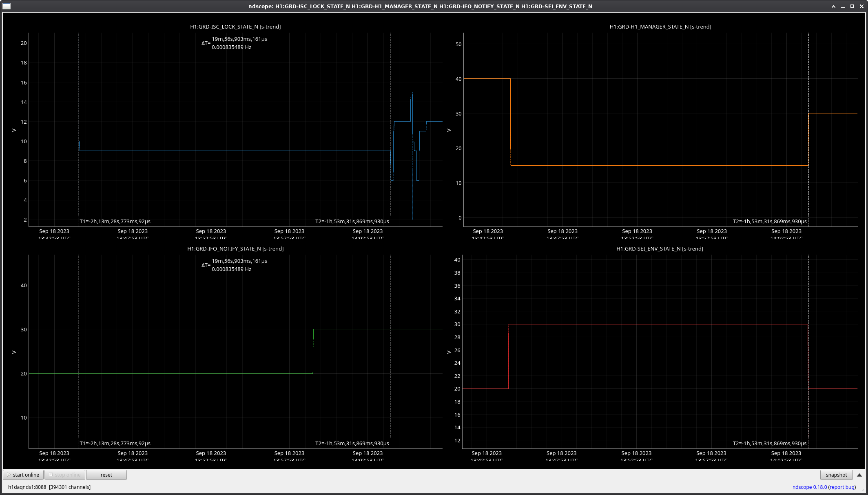
Task: Click the ΔT readout in ISC_LOCK plot
Action: tap(234, 43)
